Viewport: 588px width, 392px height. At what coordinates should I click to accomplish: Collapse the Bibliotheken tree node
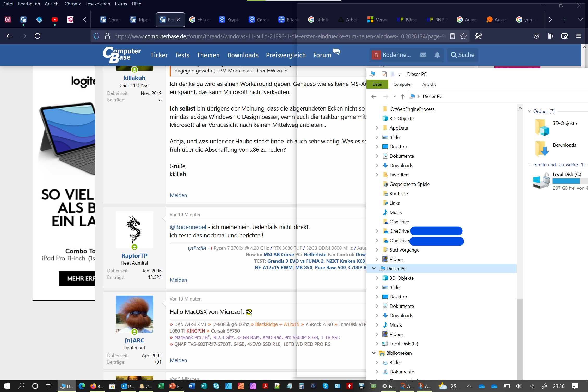[x=374, y=353]
